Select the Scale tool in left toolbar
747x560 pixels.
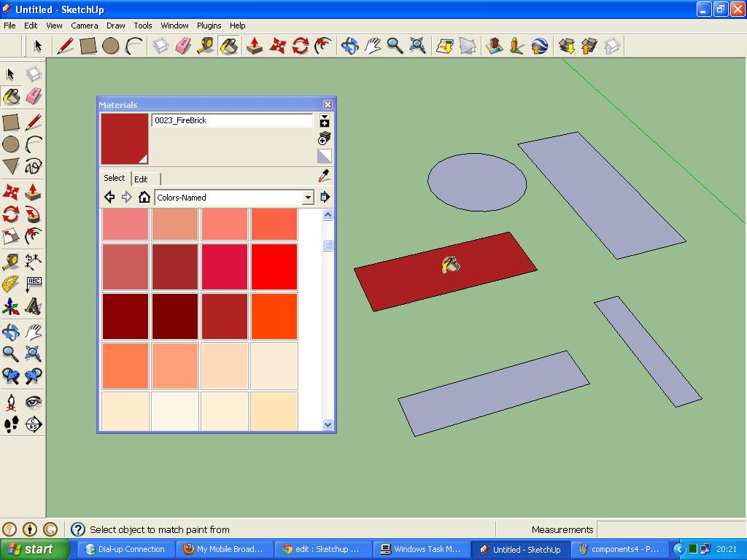pos(11,236)
